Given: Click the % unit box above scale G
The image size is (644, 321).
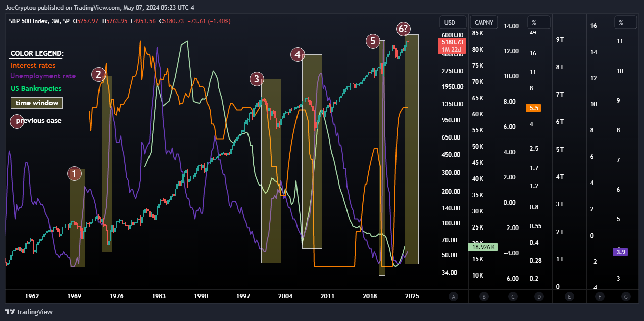Looking at the screenshot, I should coord(626,22).
